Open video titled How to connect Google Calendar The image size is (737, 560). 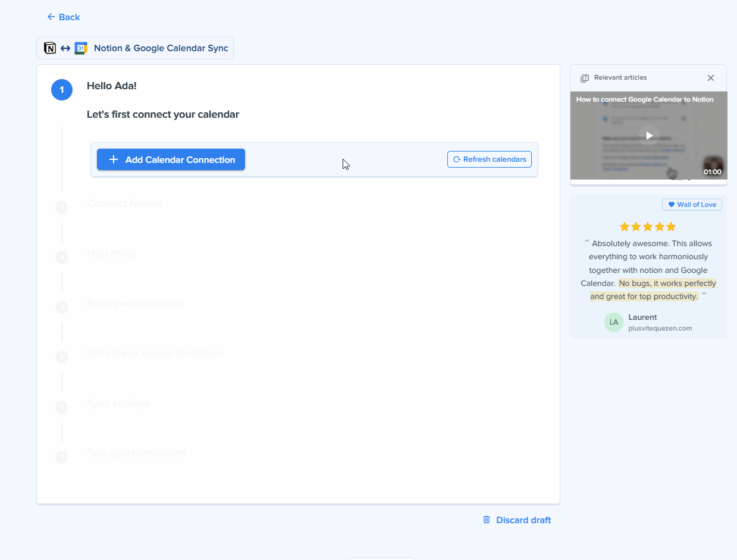point(645,99)
